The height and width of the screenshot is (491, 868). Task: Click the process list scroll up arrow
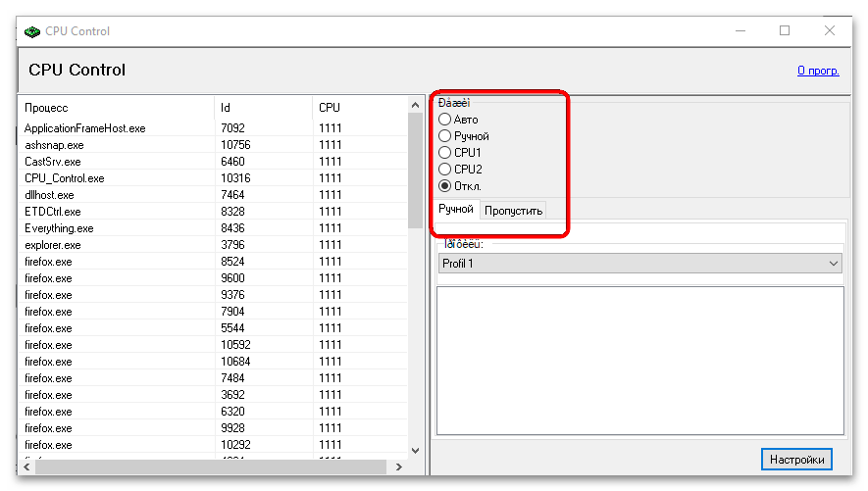coord(415,105)
